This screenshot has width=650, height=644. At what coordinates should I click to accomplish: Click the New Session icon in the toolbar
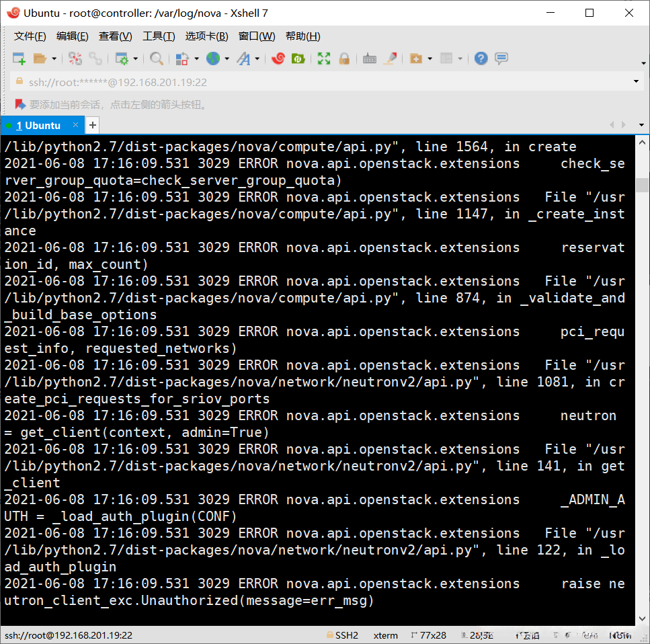pyautogui.click(x=19, y=58)
